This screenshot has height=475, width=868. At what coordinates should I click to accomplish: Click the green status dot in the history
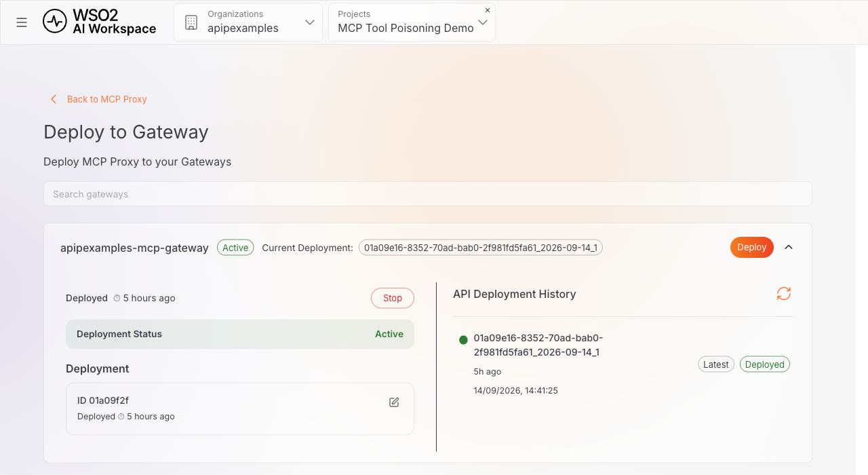click(463, 340)
